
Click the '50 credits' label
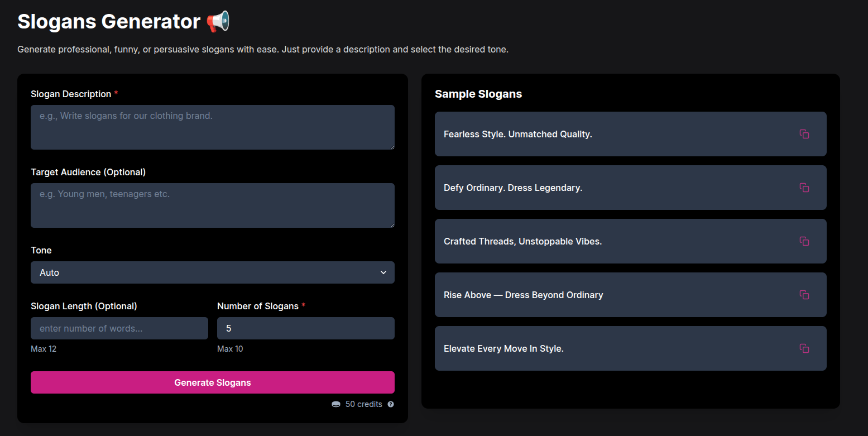pyautogui.click(x=363, y=404)
